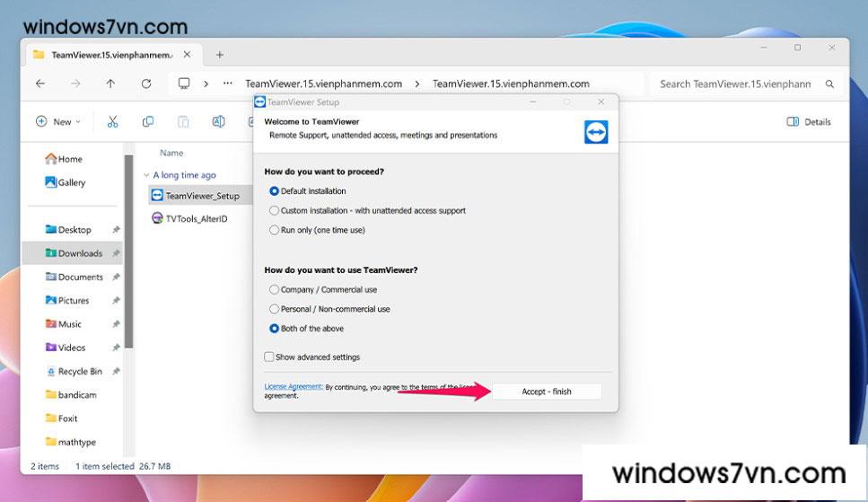Viewport: 868px width, 502px height.
Task: Open Music folder in sidebar
Action: (x=64, y=324)
